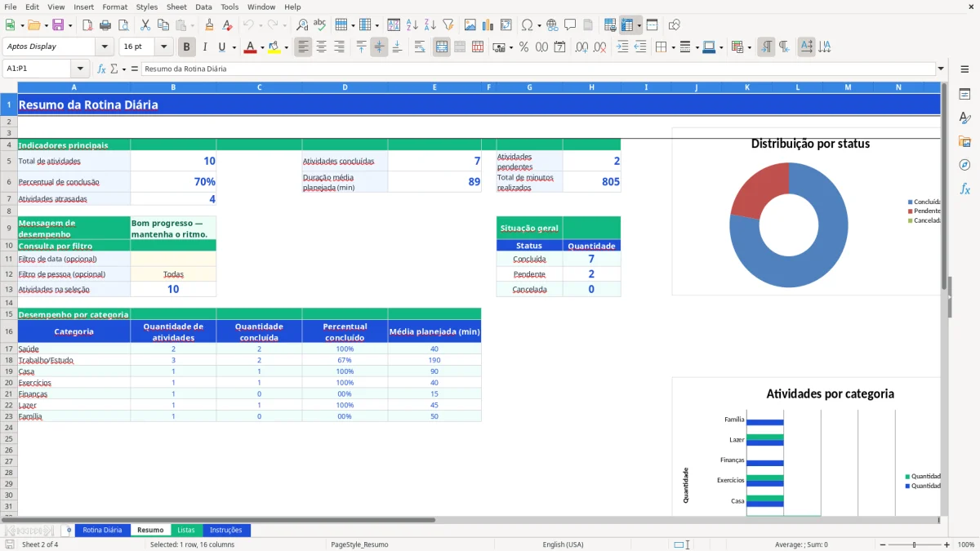Open the Conditional Formatting dropdown arrow
Image resolution: width=980 pixels, height=551 pixels.
pos(749,47)
